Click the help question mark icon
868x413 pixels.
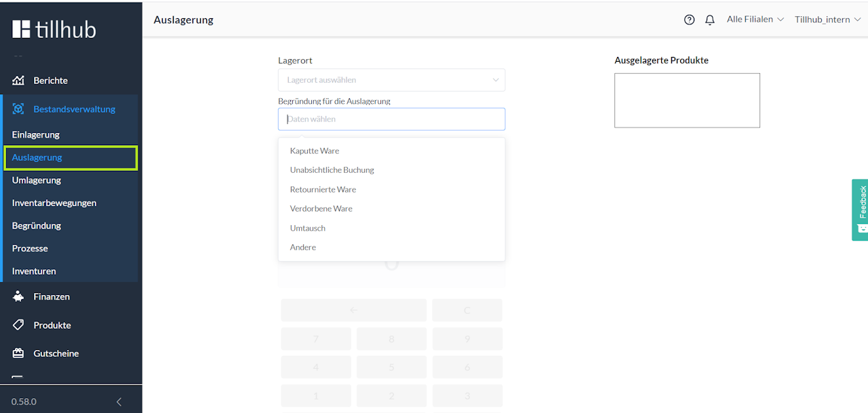[689, 20]
